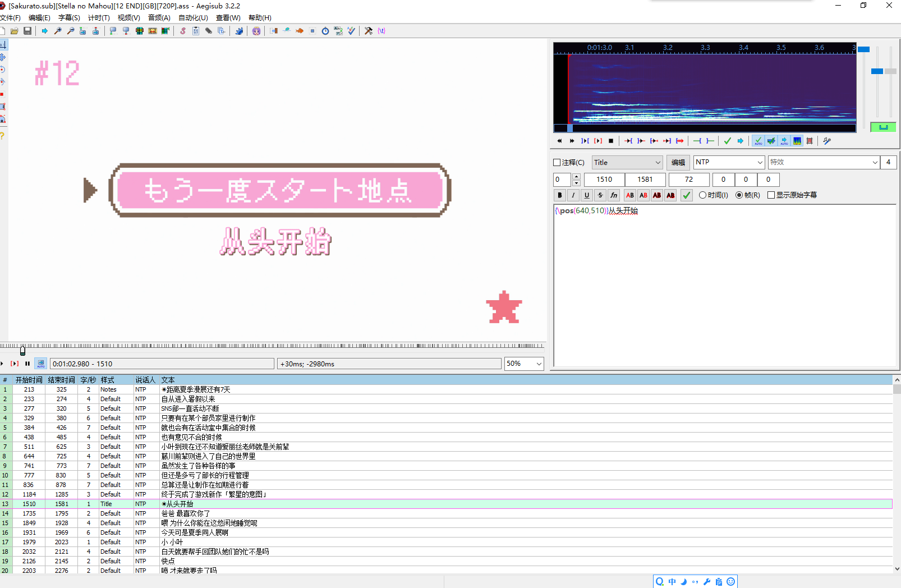This screenshot has height=588, width=901.
Task: Zoom out video with magnifier minus icon
Action: point(71,31)
